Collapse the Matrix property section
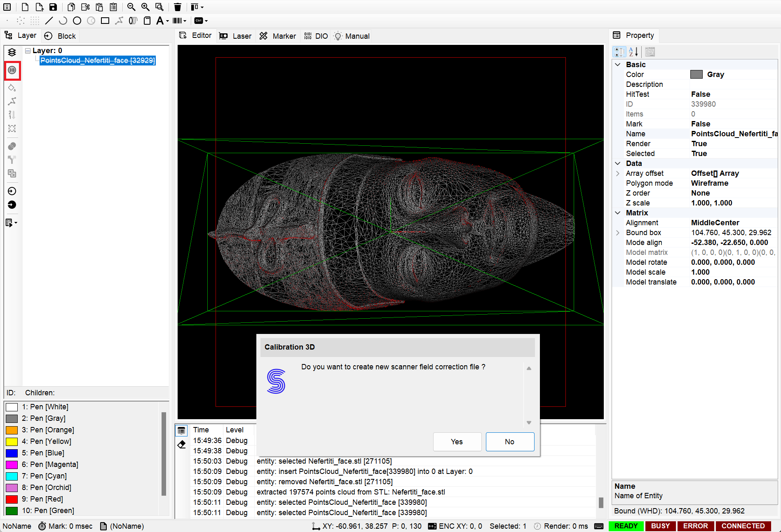 coord(617,213)
